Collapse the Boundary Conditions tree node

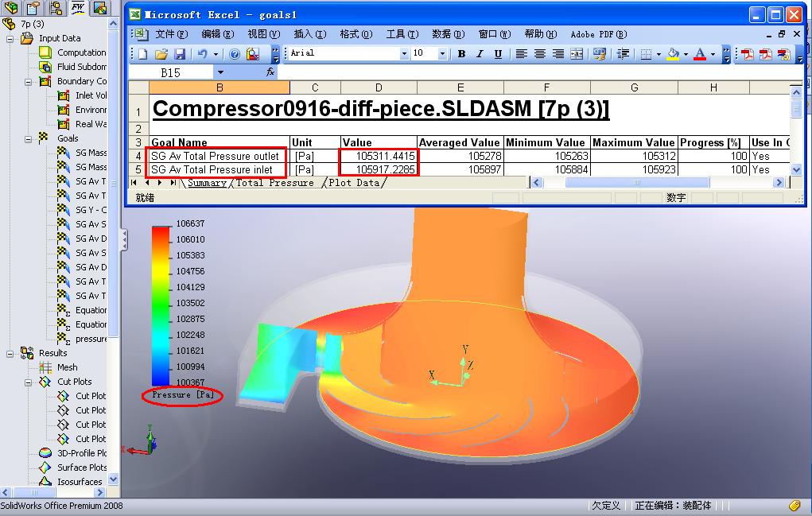tap(28, 82)
